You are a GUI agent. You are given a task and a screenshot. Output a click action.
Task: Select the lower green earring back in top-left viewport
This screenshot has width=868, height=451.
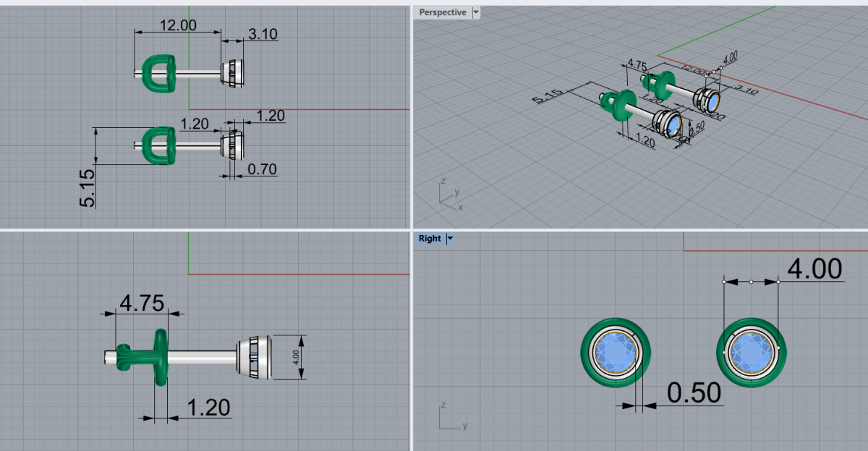coord(158,145)
